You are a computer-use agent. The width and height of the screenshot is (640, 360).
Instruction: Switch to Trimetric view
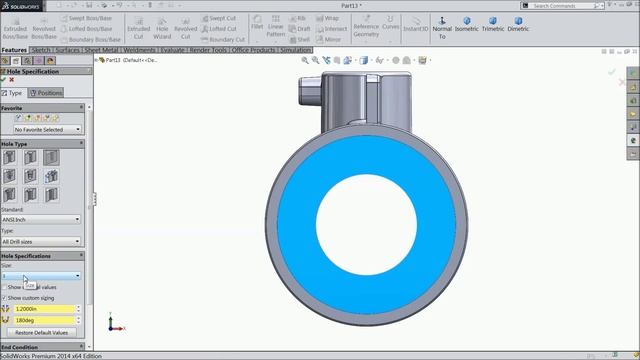(493, 24)
